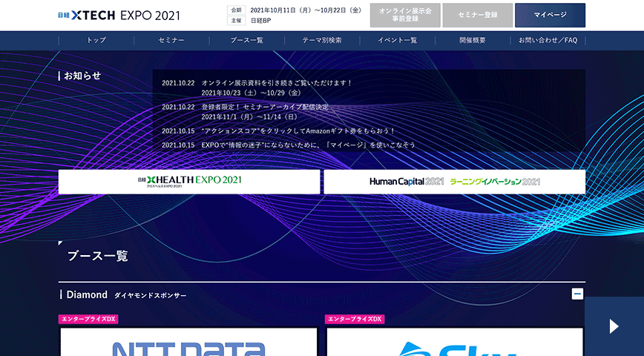Open 開催概要 navigation item
This screenshot has width=644, height=356.
click(x=473, y=40)
